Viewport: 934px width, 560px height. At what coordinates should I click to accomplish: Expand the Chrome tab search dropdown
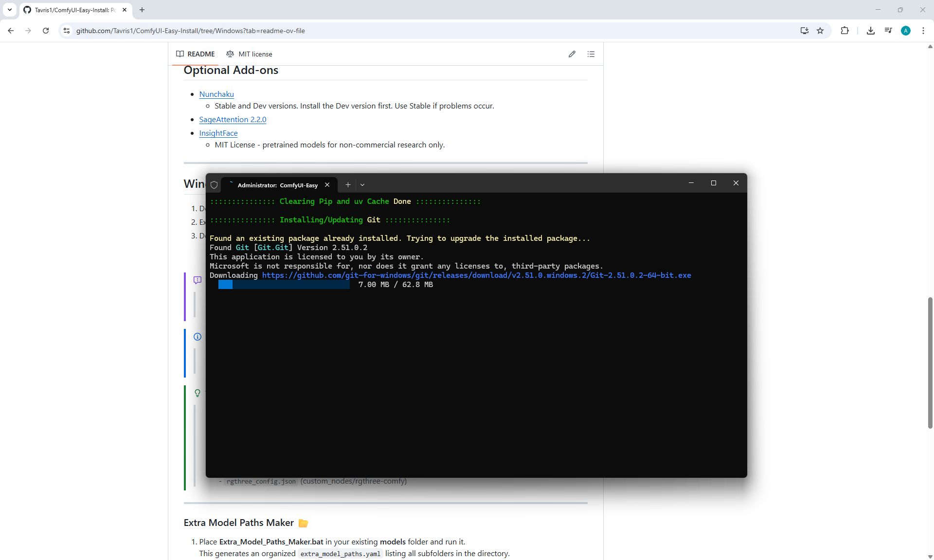[9, 10]
